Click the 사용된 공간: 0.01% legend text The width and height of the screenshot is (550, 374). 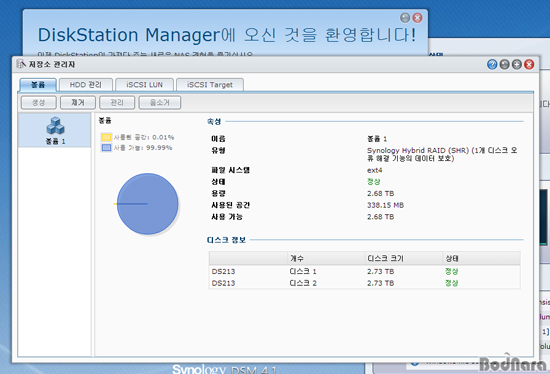tap(144, 137)
